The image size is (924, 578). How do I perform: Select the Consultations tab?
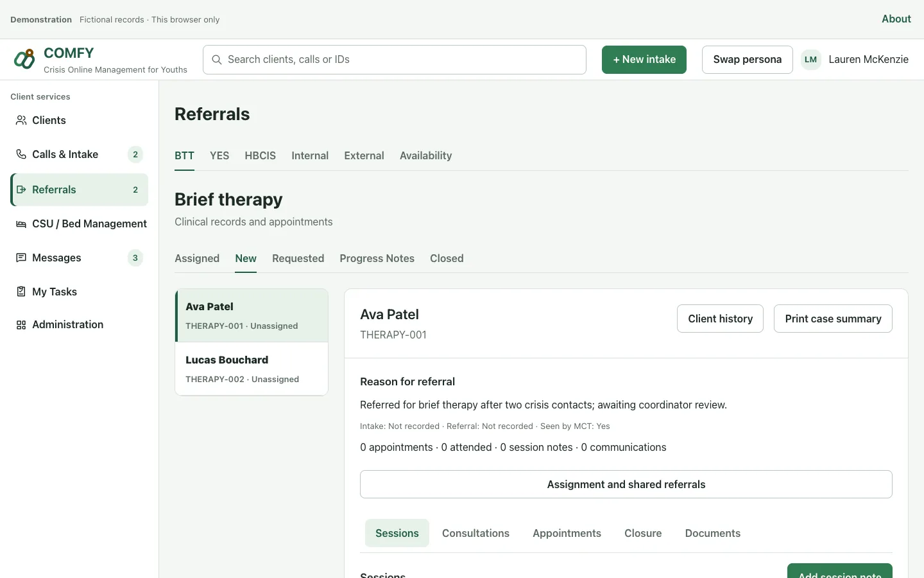pos(475,533)
